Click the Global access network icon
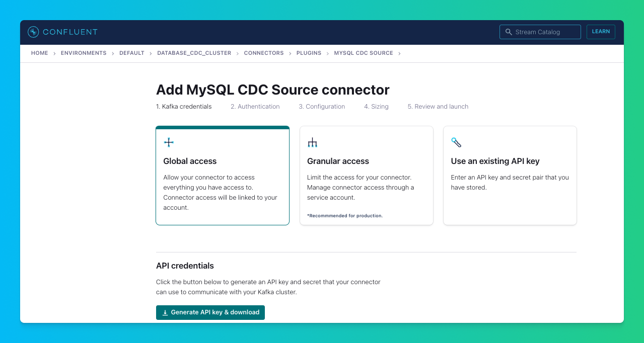Image resolution: width=644 pixels, height=343 pixels. [169, 143]
